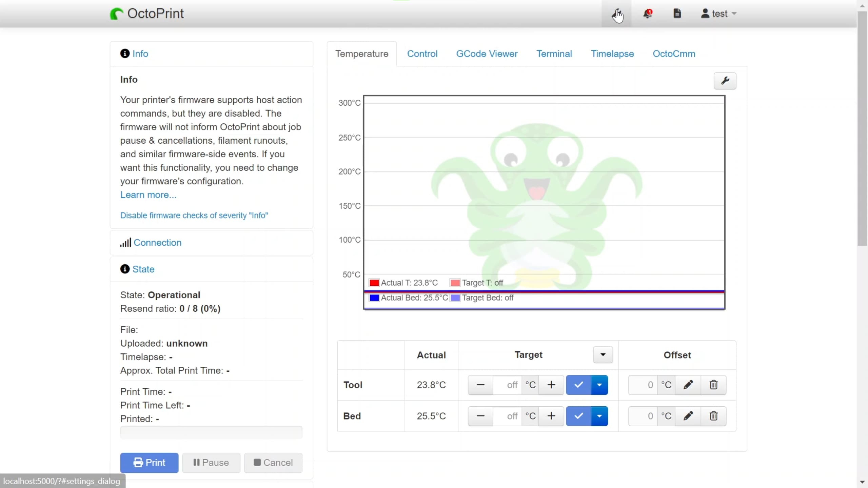Open the OctoCmm tab
The height and width of the screenshot is (488, 868).
[673, 54]
